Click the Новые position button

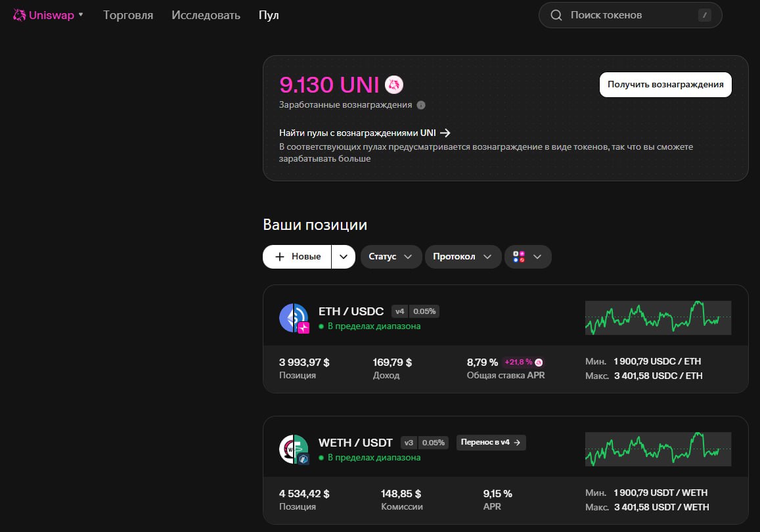click(x=297, y=257)
